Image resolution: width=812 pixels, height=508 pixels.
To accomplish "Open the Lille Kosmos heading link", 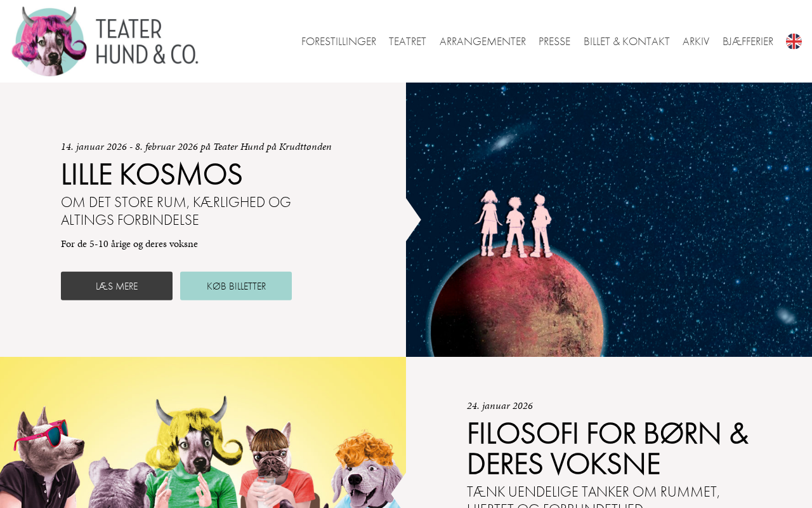I will click(x=152, y=175).
